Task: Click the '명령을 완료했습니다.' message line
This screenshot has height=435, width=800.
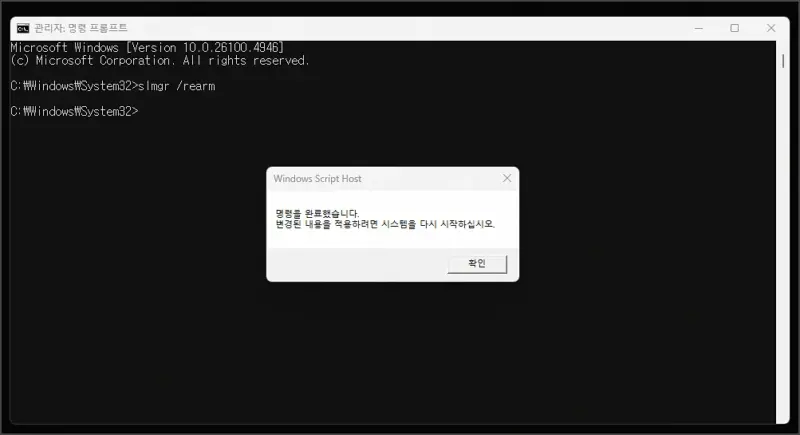Action: coord(317,213)
